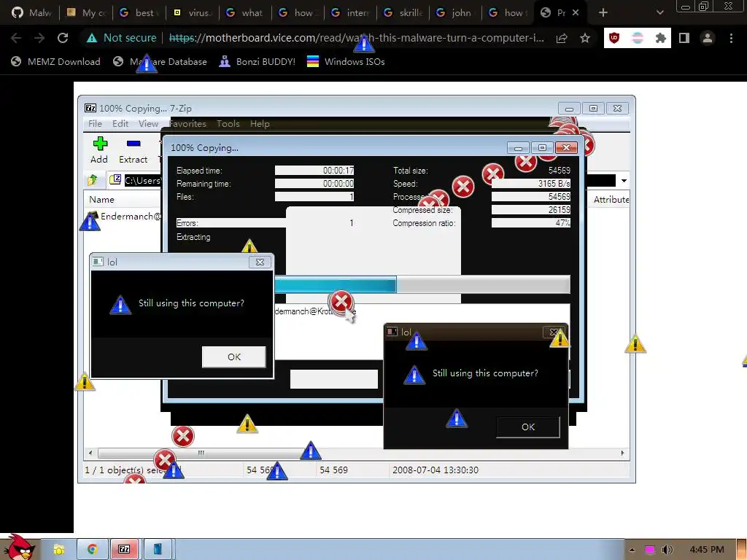The image size is (747, 560).
Task: Open the blue app beside the 7z taskbar button
Action: (158, 550)
